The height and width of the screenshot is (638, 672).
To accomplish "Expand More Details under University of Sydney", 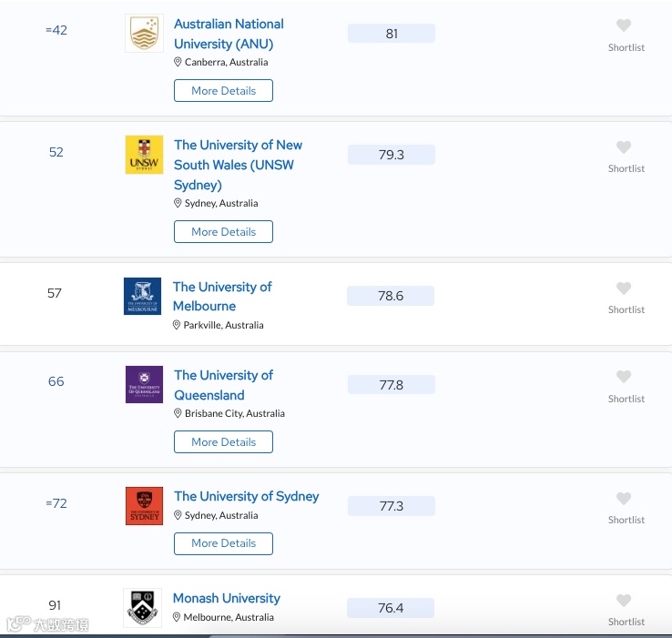I will [x=223, y=543].
